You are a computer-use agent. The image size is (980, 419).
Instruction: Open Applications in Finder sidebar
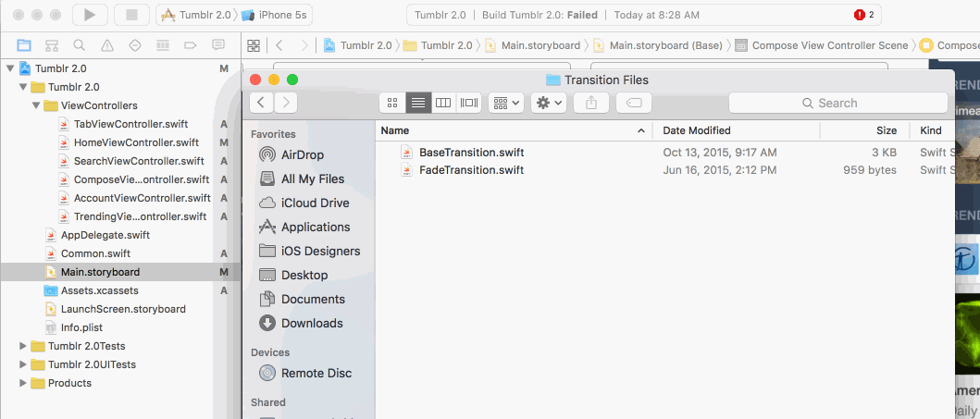[304, 227]
